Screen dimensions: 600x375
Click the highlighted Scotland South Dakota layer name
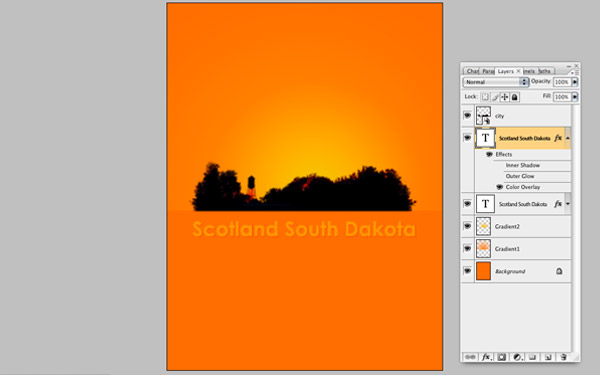pyautogui.click(x=525, y=139)
